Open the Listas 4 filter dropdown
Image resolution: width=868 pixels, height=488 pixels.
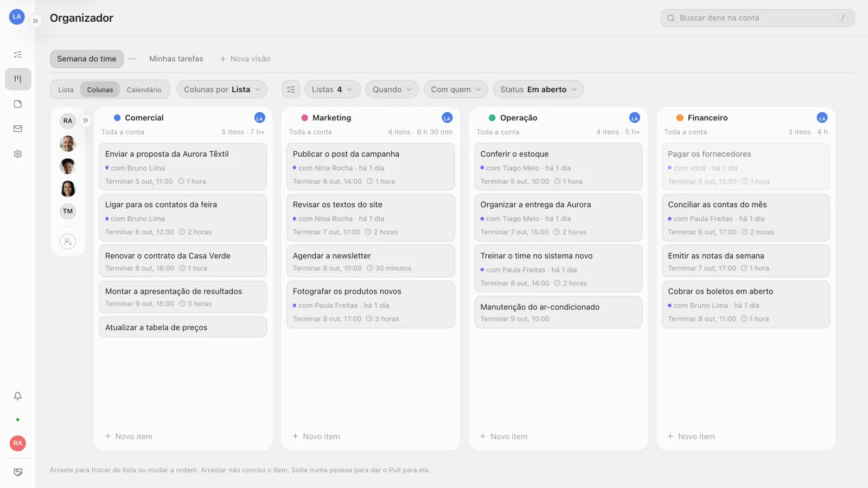click(x=333, y=89)
